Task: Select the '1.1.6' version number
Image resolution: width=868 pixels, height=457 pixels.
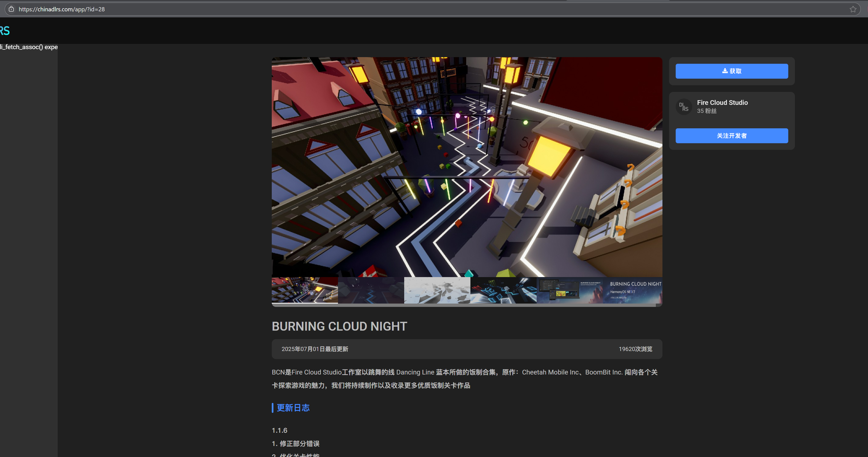Action: [279, 431]
